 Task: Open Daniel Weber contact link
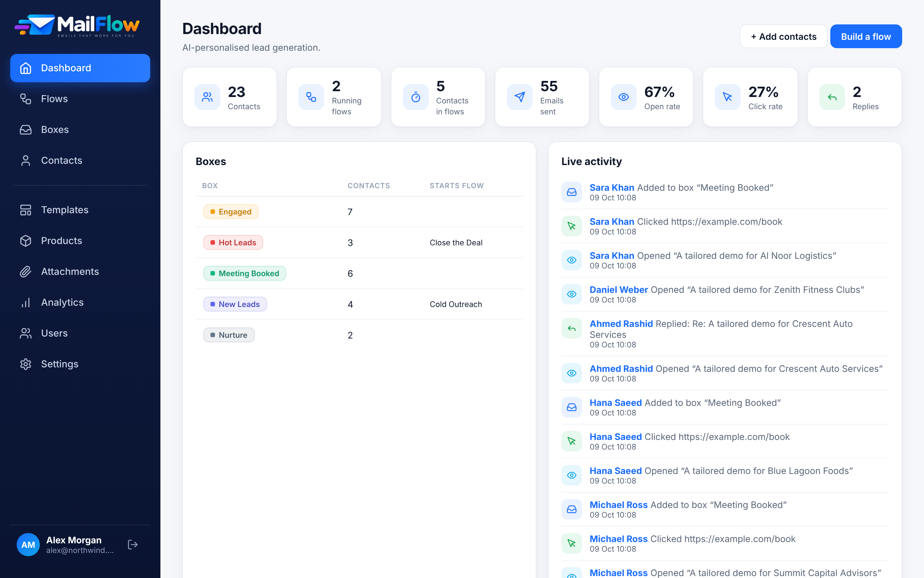(619, 290)
